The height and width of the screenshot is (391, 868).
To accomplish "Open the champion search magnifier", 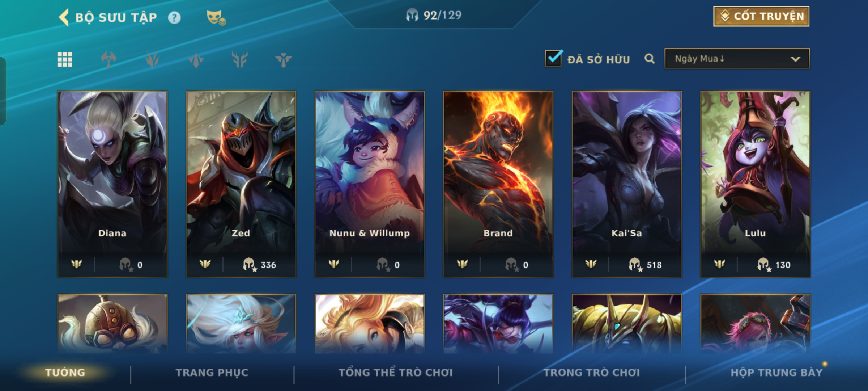I will [649, 59].
